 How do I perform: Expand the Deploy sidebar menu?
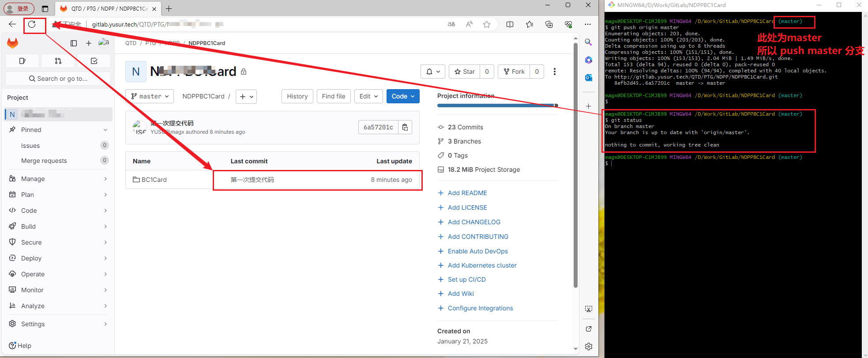58,258
